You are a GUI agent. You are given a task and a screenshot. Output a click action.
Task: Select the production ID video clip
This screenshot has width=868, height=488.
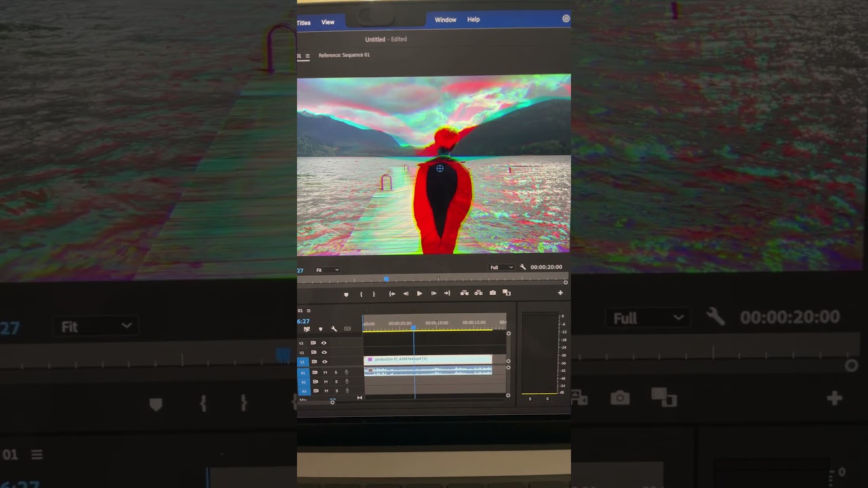(x=428, y=359)
